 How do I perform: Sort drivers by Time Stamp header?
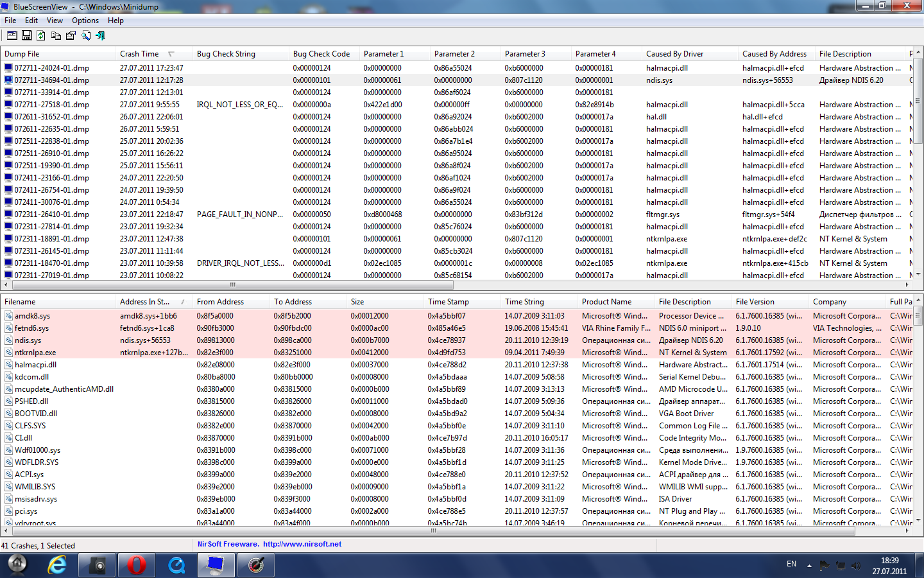click(463, 302)
